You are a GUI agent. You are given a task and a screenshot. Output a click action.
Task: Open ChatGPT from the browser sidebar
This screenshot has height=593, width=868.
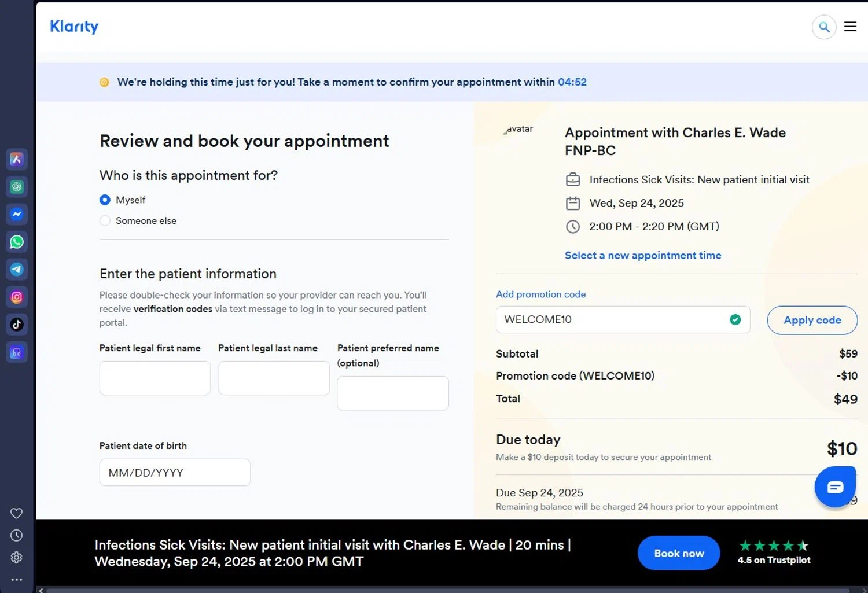tap(17, 187)
